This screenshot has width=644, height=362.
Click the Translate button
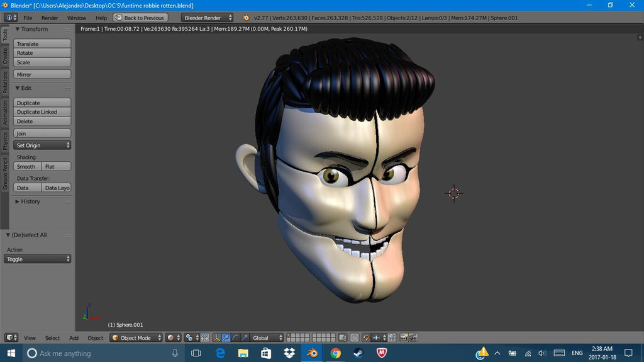click(42, 43)
